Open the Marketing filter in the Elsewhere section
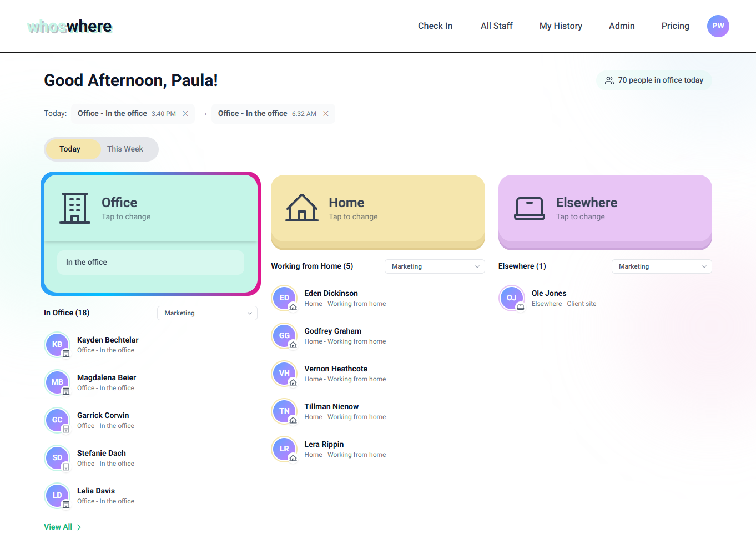This screenshot has height=554, width=756. pyautogui.click(x=662, y=266)
